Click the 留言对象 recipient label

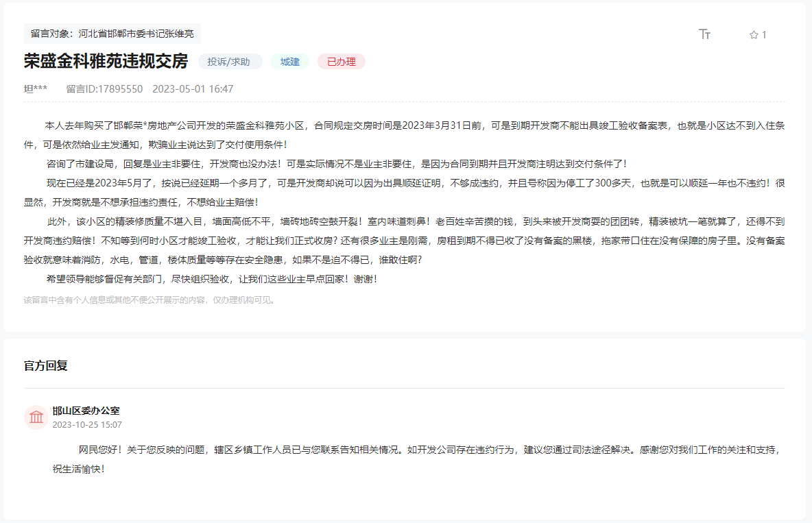tap(112, 34)
